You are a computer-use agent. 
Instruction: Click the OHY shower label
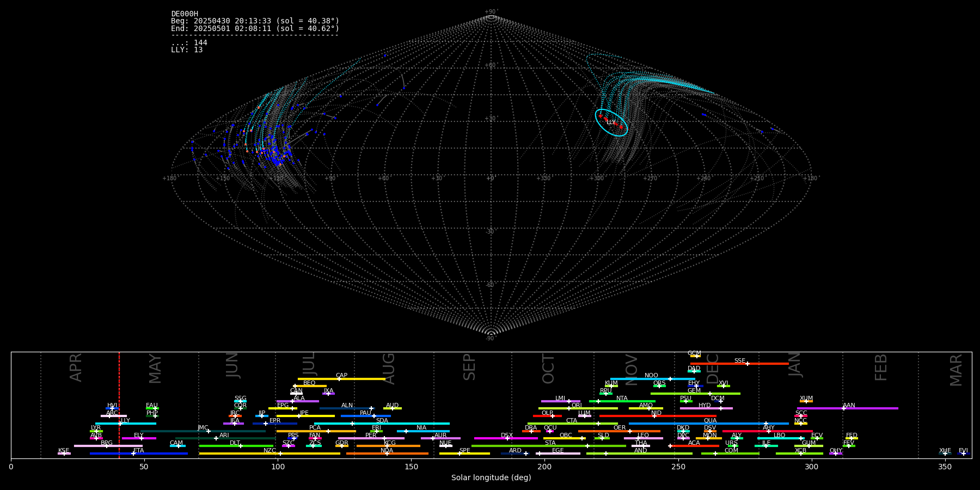836,451
